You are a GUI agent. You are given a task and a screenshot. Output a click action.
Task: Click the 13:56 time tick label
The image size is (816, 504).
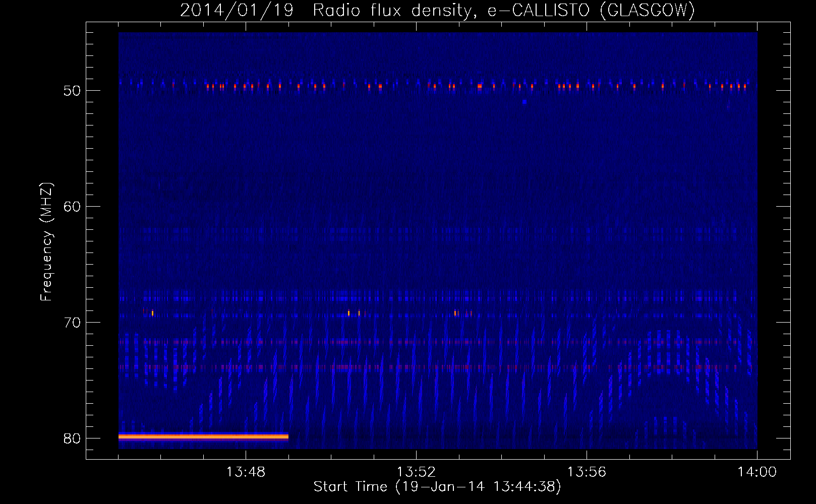587,472
